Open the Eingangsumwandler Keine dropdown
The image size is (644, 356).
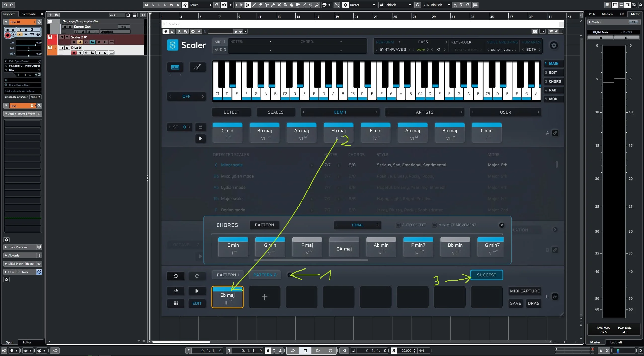click(x=35, y=97)
